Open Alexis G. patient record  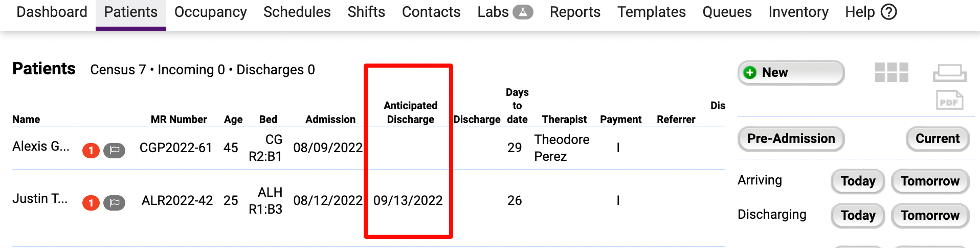pyautogui.click(x=41, y=146)
